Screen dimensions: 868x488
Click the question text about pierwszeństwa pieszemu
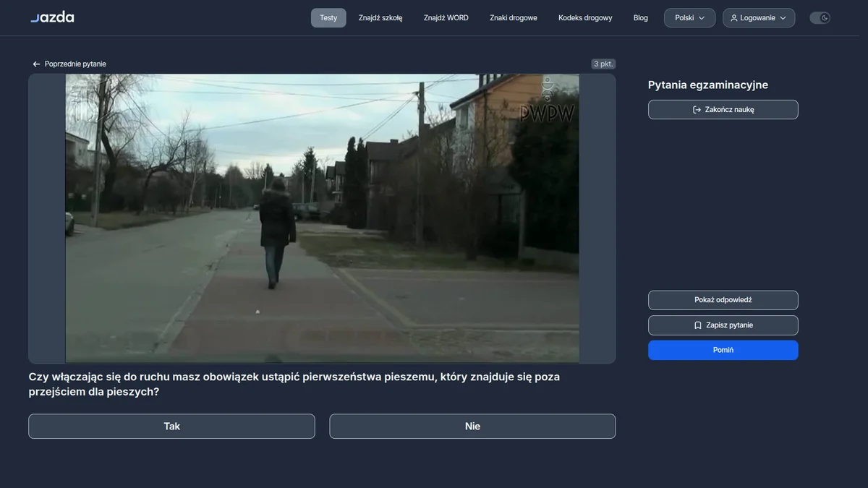(x=294, y=384)
